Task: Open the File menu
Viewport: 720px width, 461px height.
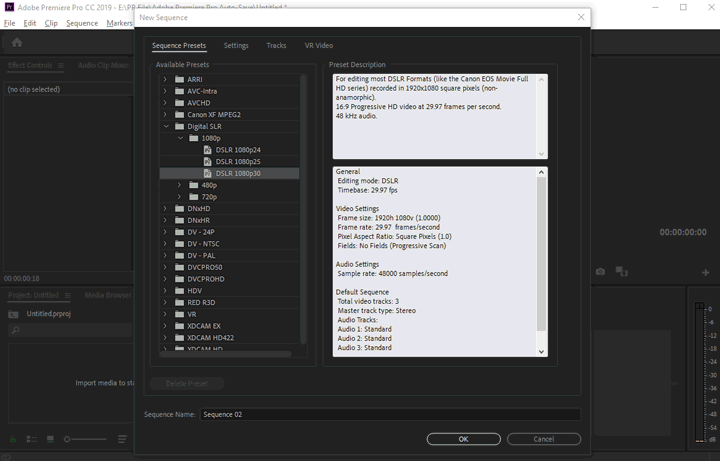Action: tap(9, 23)
